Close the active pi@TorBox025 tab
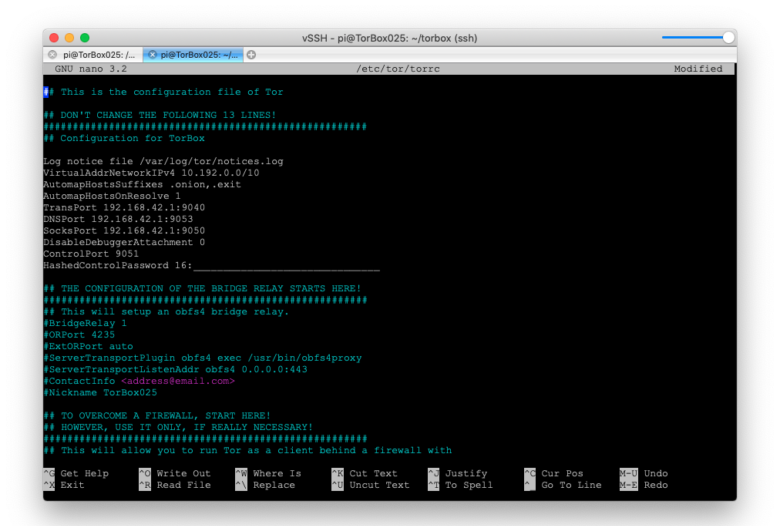Image resolution: width=780 pixels, height=526 pixels. pos(152,55)
